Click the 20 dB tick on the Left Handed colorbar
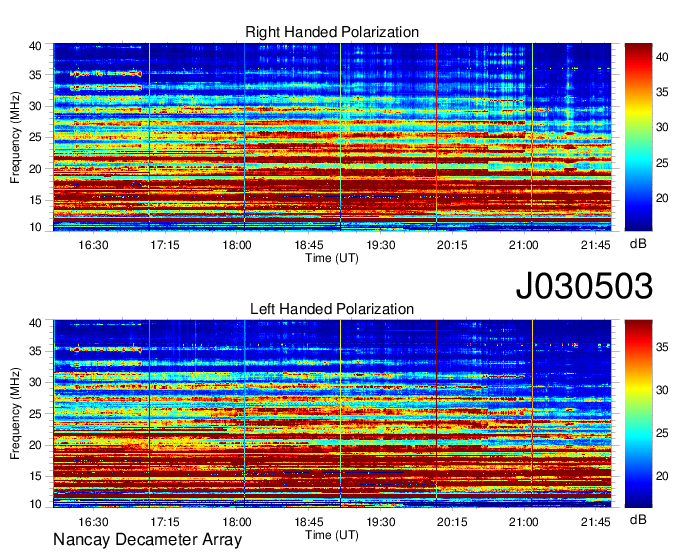The image size is (680, 552). (662, 476)
